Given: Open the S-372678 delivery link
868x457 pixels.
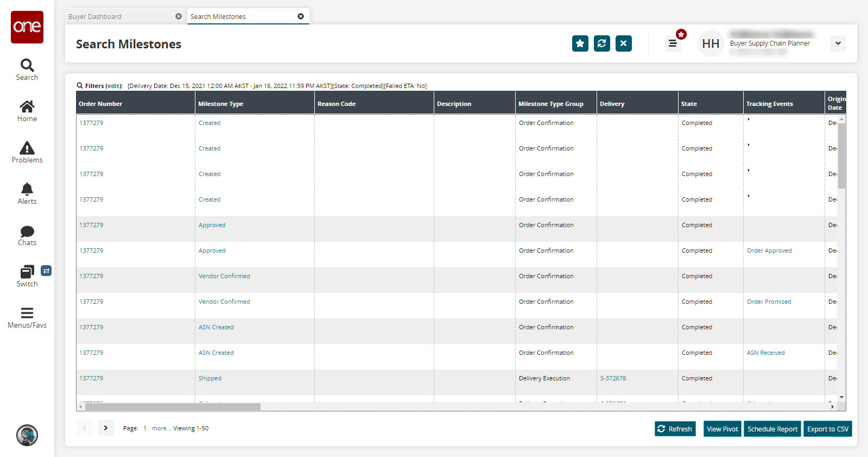Looking at the screenshot, I should click(x=613, y=378).
